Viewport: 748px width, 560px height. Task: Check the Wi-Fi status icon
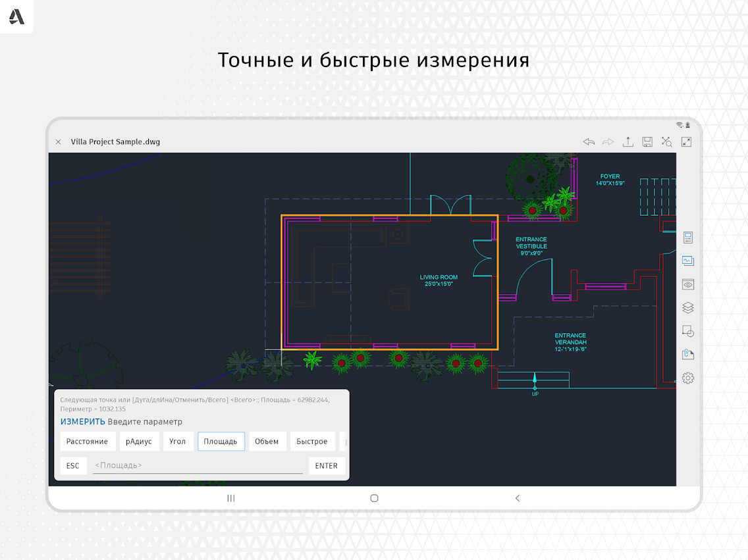(680, 125)
